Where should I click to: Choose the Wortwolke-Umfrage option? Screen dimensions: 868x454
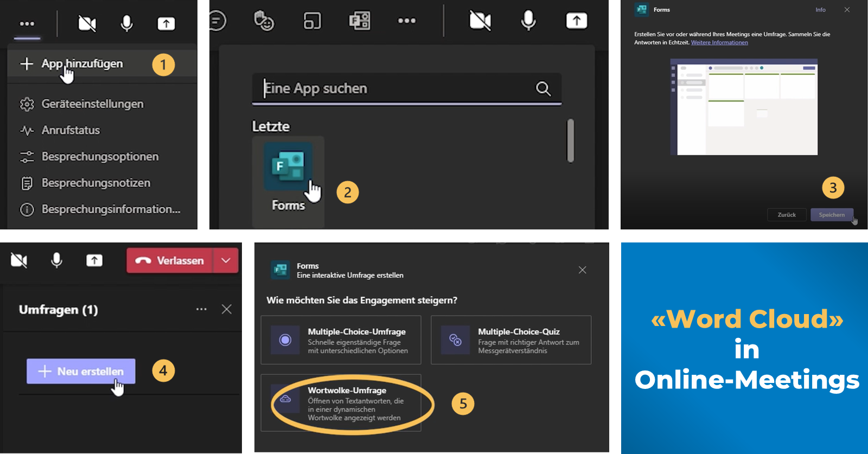pyautogui.click(x=341, y=403)
